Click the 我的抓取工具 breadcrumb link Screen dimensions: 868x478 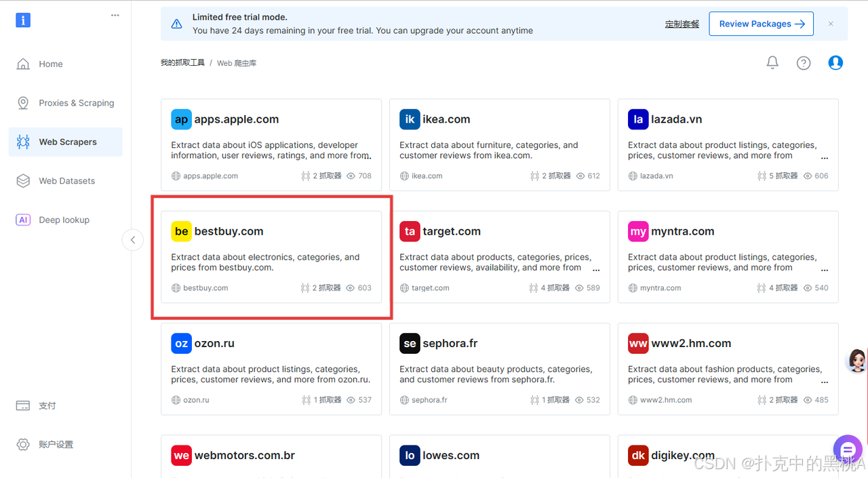click(182, 63)
